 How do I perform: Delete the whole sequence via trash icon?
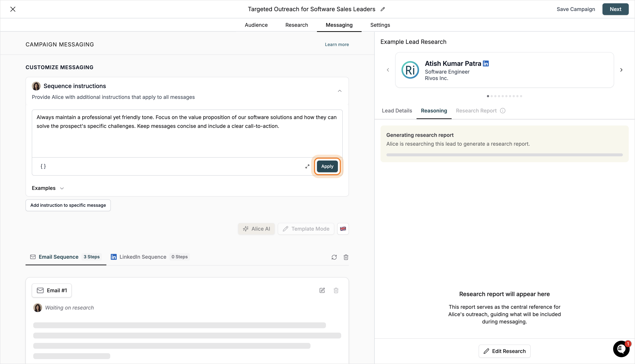tap(346, 257)
